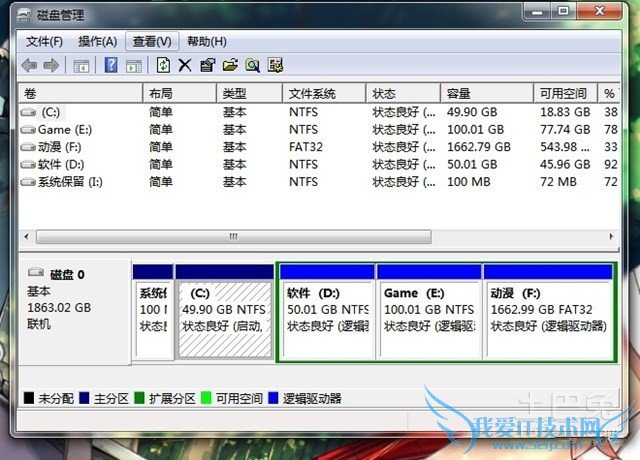Select the 系统保留 (I:) volume name
The height and width of the screenshot is (460, 640).
tap(70, 182)
